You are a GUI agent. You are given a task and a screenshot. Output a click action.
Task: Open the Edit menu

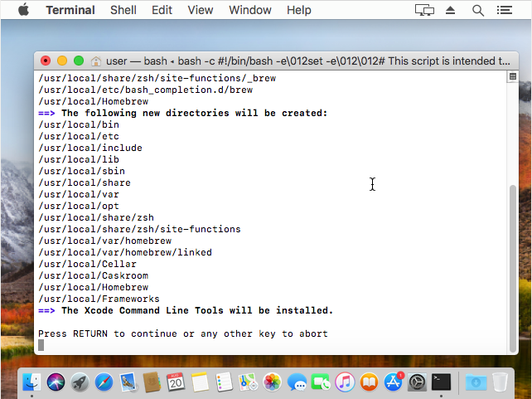point(162,10)
